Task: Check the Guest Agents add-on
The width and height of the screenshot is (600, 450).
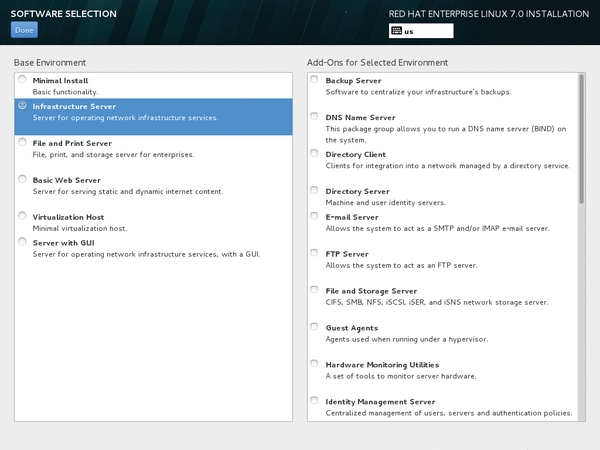Action: click(x=314, y=326)
